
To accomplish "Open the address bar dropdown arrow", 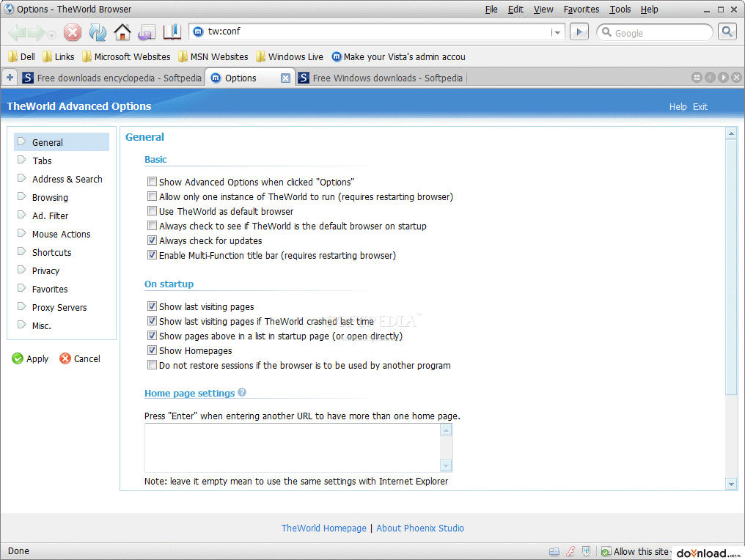I will pyautogui.click(x=557, y=32).
